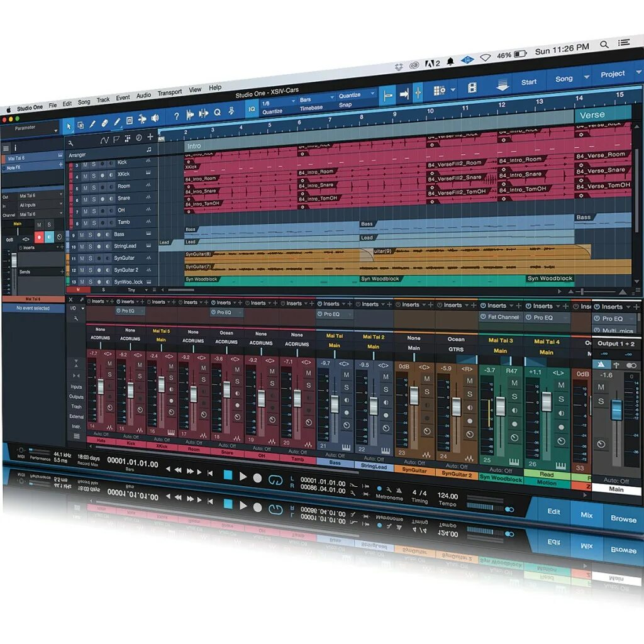Mute the Kick track
This screenshot has height=644, width=644.
[x=85, y=164]
